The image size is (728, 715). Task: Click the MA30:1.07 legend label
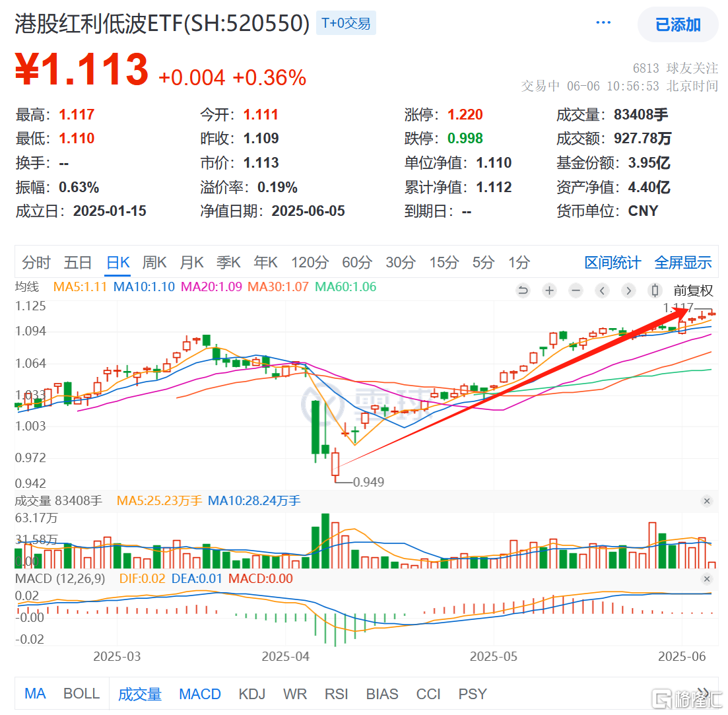point(278,287)
